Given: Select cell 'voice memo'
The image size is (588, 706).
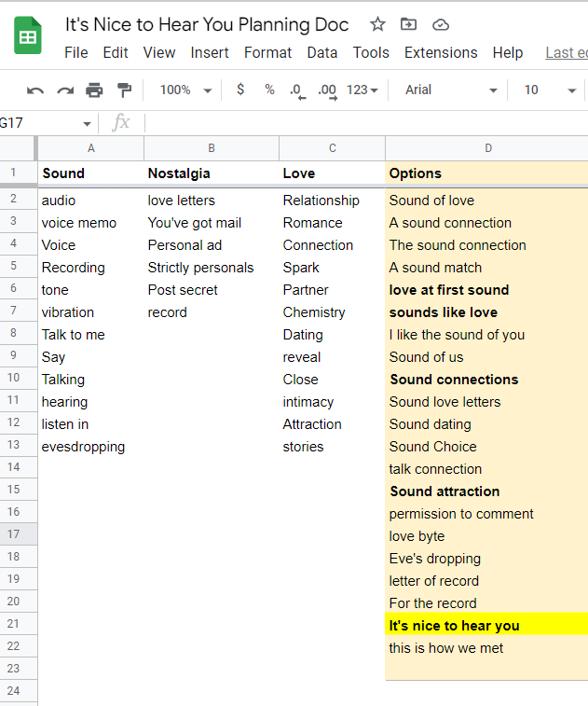Looking at the screenshot, I should [x=91, y=223].
